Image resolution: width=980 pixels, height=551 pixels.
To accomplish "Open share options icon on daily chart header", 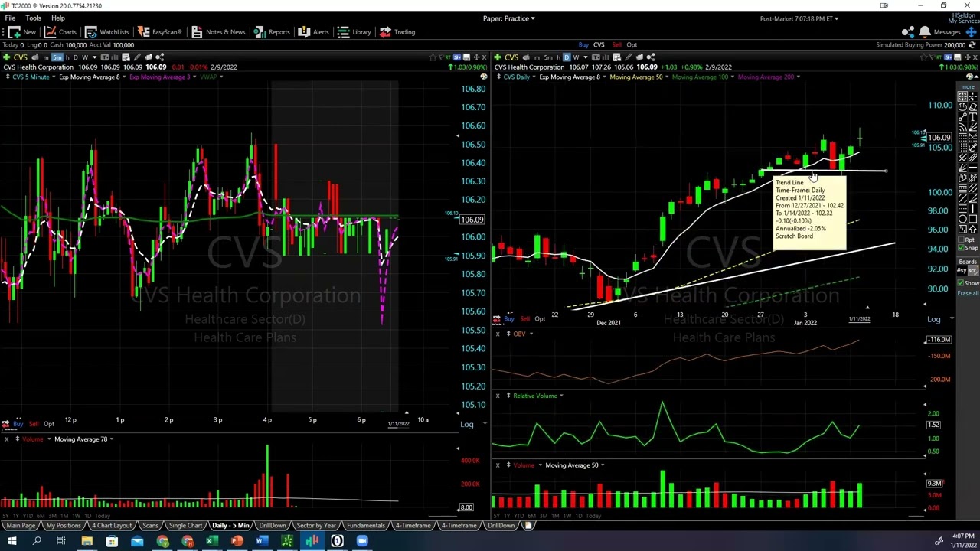I will [651, 57].
